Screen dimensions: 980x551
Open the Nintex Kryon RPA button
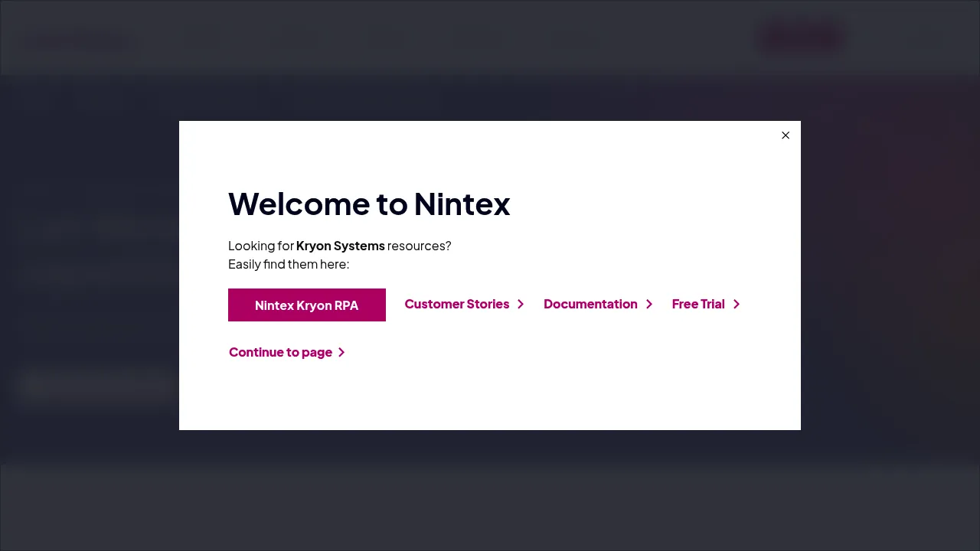[307, 305]
